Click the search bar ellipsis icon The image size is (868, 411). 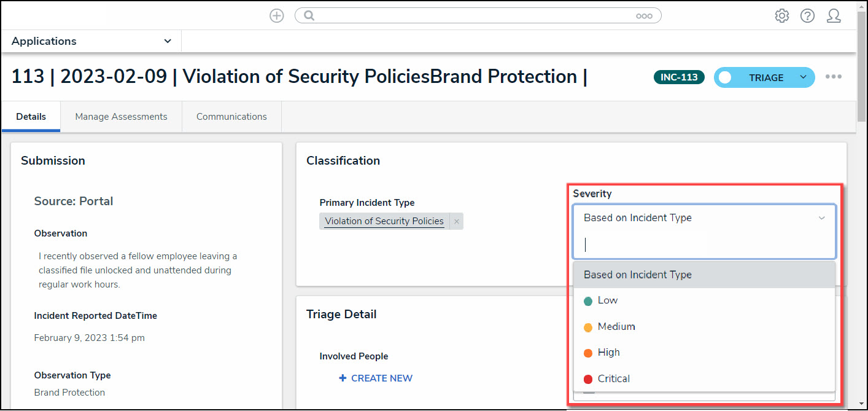(644, 16)
